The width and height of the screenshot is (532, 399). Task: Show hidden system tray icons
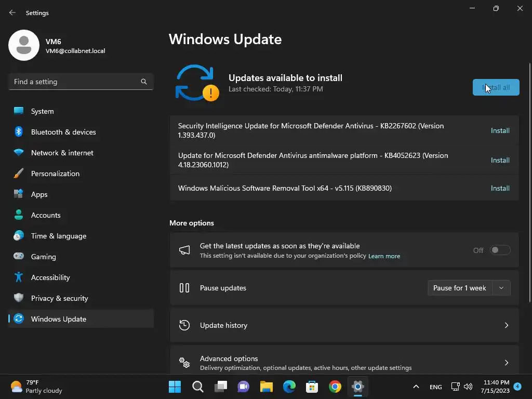coord(416,387)
